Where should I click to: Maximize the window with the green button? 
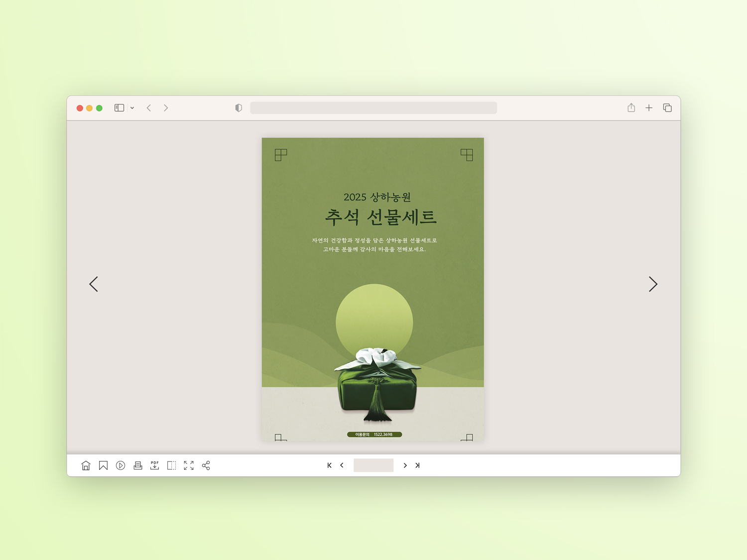[x=100, y=108]
